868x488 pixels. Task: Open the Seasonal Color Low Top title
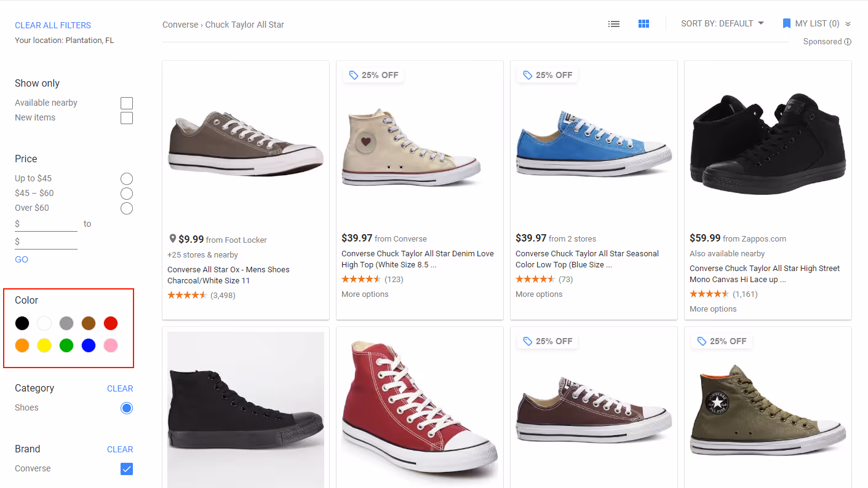point(587,259)
